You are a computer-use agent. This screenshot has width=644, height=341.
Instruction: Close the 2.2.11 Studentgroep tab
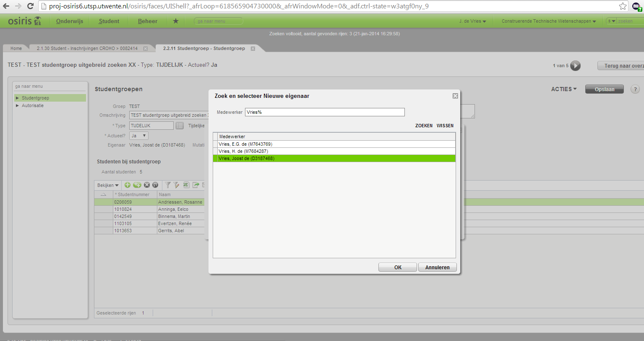253,49
